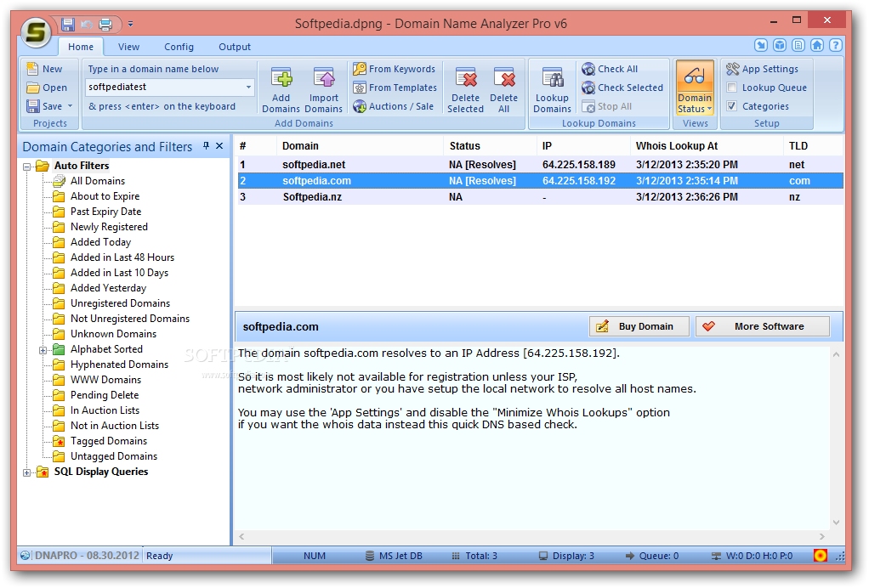Image resolution: width=869 pixels, height=588 pixels.
Task: Click Stop All lookups
Action: click(x=607, y=106)
